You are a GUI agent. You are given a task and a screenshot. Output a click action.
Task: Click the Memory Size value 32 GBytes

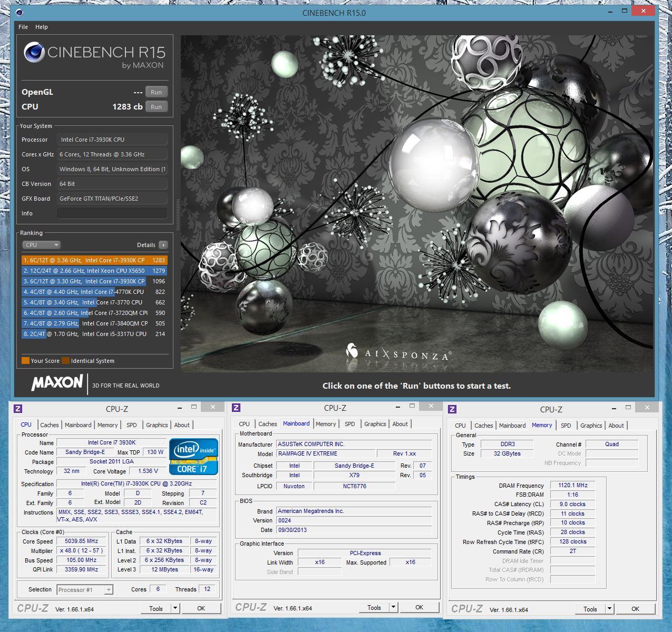pos(507,453)
